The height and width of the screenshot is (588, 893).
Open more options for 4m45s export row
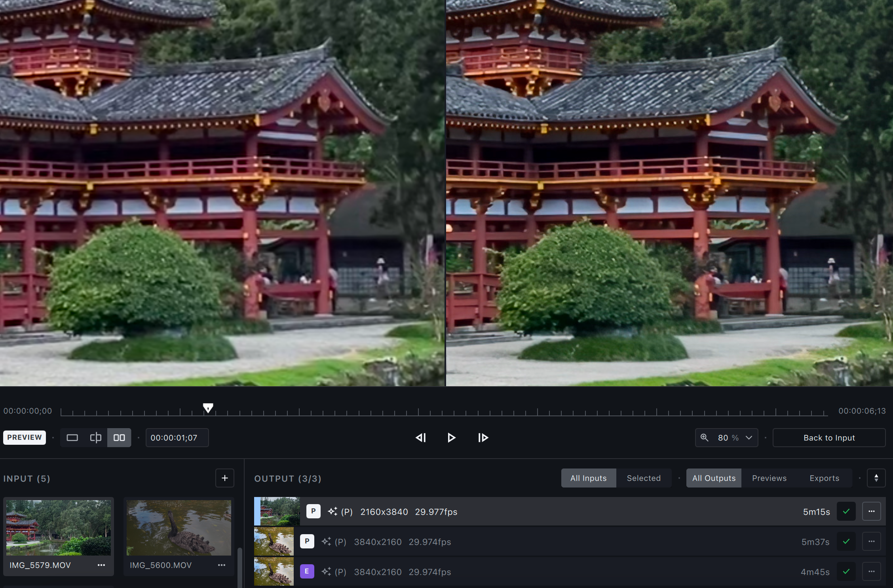click(871, 571)
